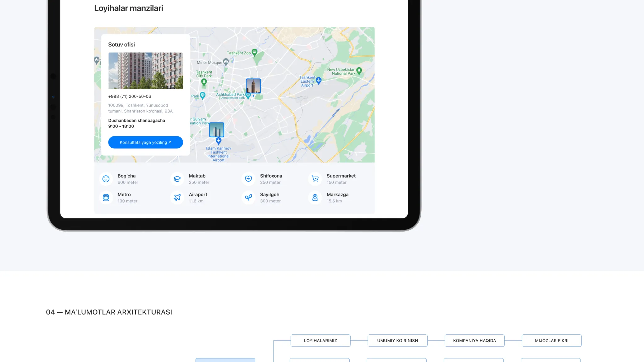
Task: Select the MIJOZLAR FIKRI box
Action: [x=552, y=341]
